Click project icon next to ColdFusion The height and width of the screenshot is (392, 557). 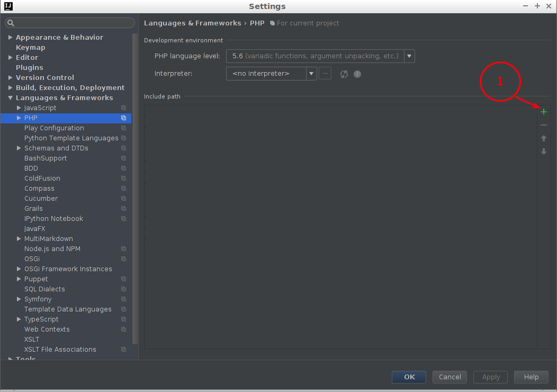click(123, 178)
